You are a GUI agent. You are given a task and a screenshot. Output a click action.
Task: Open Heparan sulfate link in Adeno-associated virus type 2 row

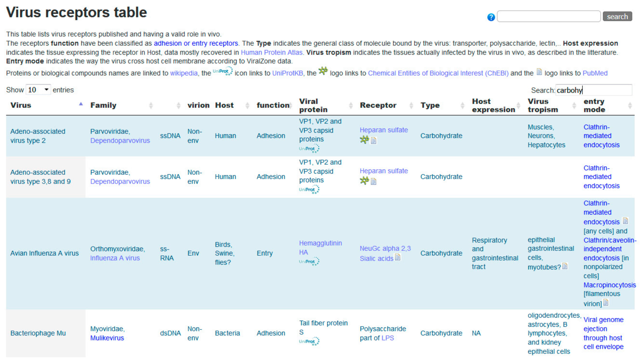pyautogui.click(x=384, y=130)
